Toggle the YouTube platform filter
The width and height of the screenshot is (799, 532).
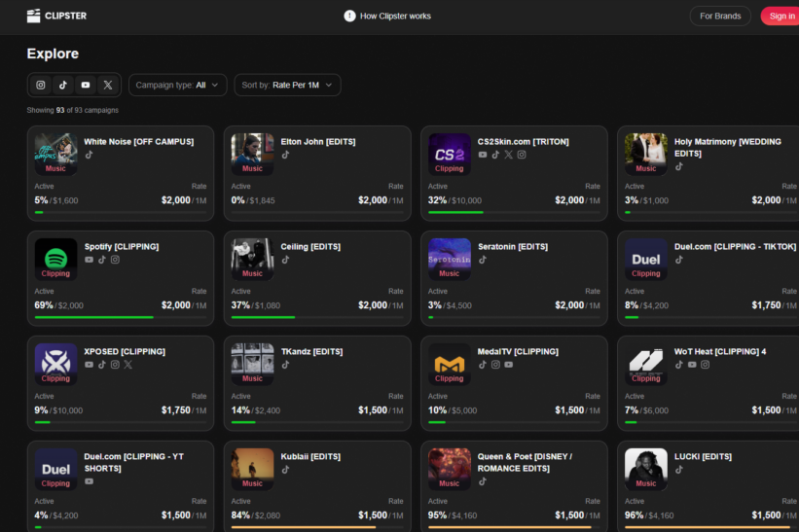coord(86,85)
